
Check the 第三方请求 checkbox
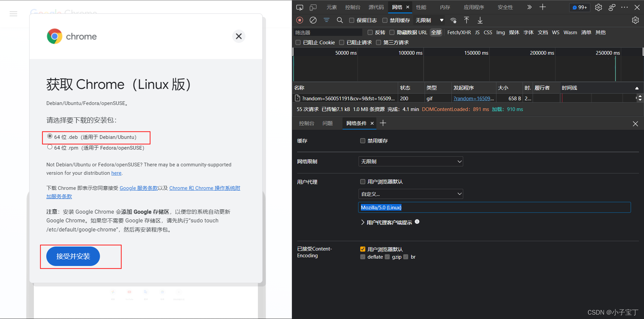(378, 43)
